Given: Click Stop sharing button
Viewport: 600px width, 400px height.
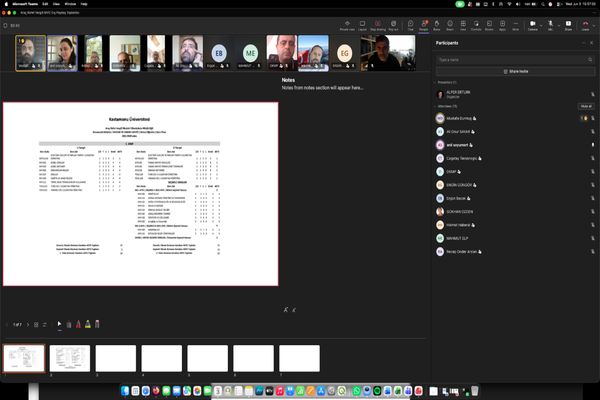Looking at the screenshot, I should coord(378,26).
